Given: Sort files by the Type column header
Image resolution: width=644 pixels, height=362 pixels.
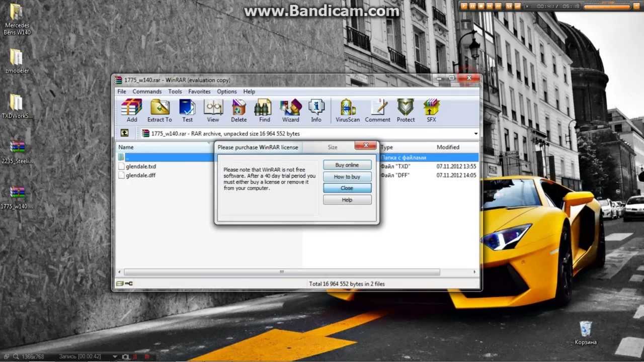Looking at the screenshot, I should [x=407, y=147].
